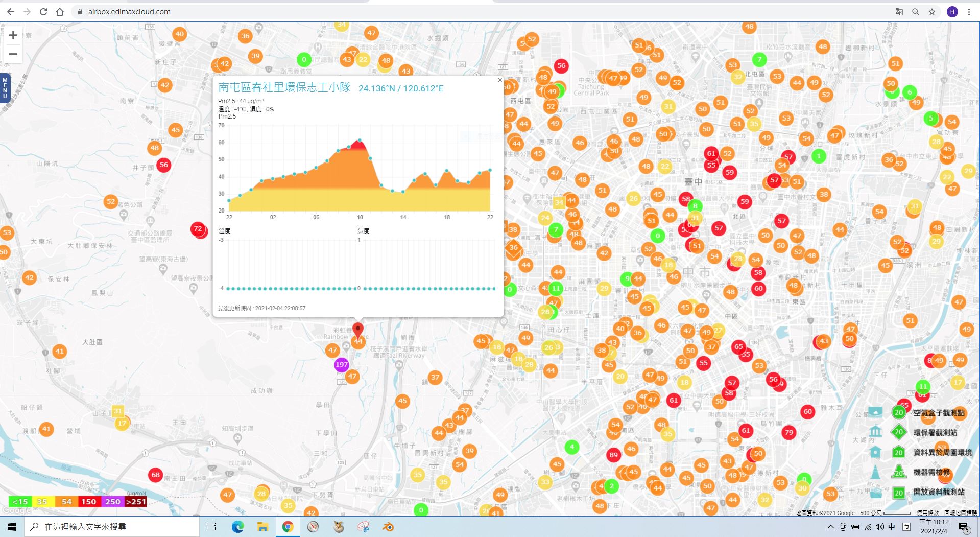Select the red 56 marker near 井子頭
This screenshot has height=537, width=980.
pos(163,165)
